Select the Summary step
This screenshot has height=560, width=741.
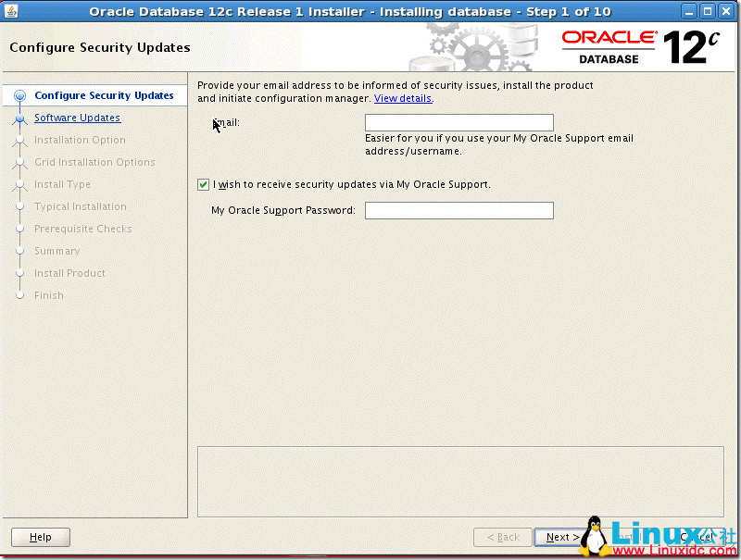coord(57,251)
